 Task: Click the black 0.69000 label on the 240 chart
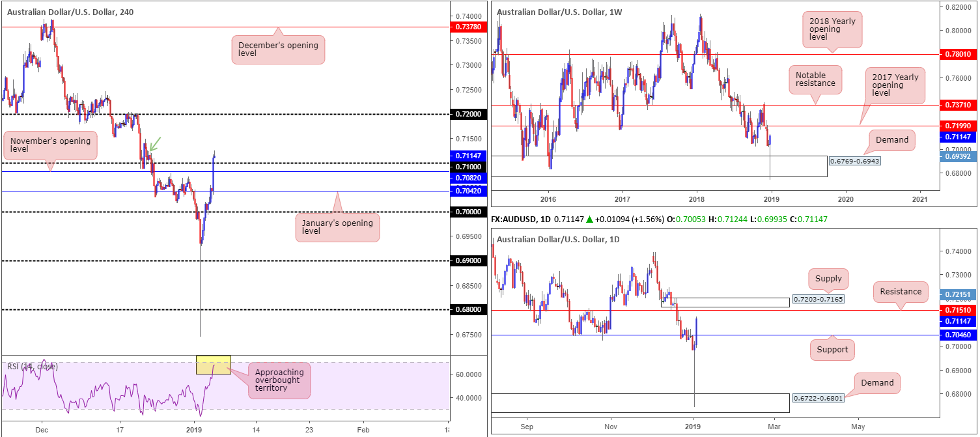(x=468, y=261)
